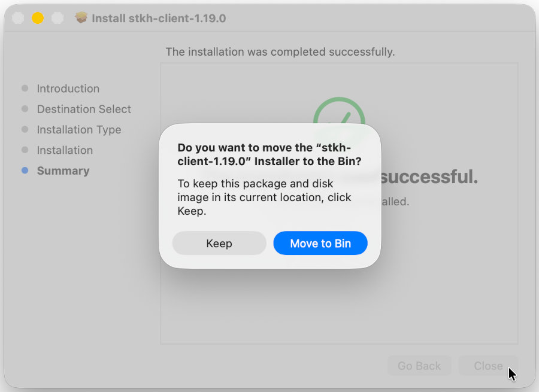Click the blue bullet beside Summary
This screenshot has height=392, width=539.
25,171
